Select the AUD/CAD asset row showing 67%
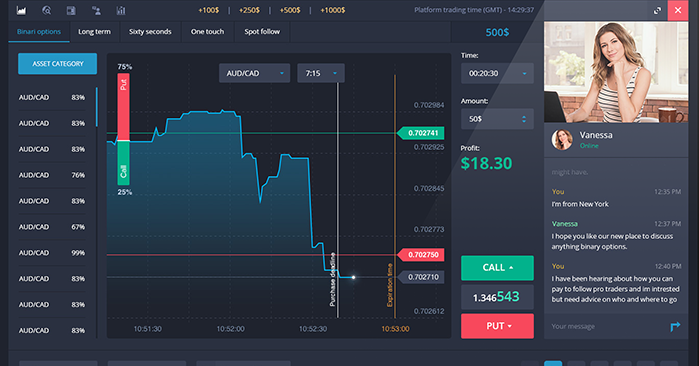This screenshot has height=366, width=699. click(x=52, y=227)
